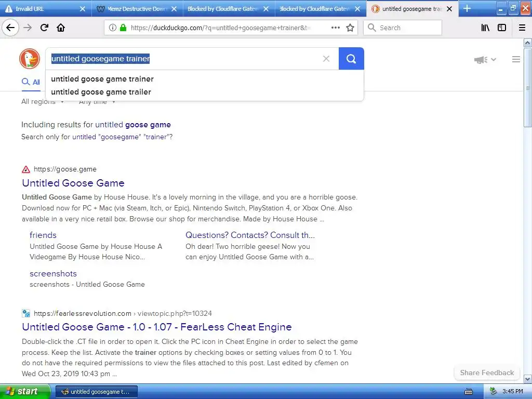Open the on-screen keyboard tray icon
The width and height of the screenshot is (532, 399).
point(469,392)
